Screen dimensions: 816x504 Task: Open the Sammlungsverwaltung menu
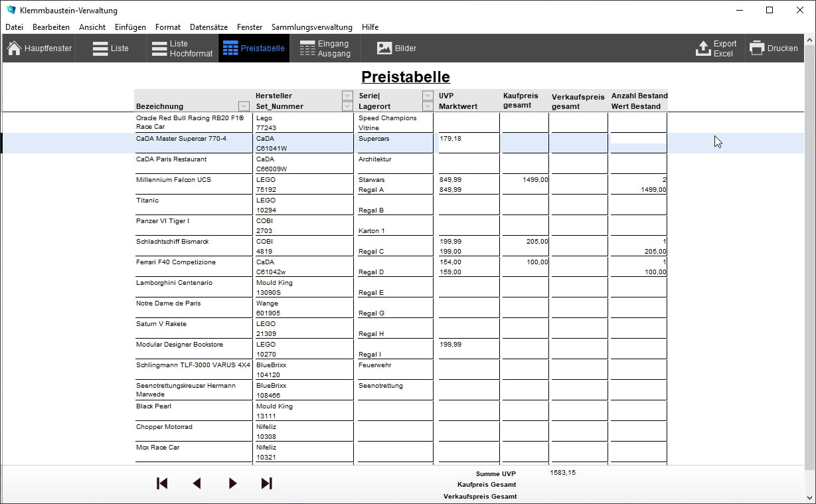point(311,27)
